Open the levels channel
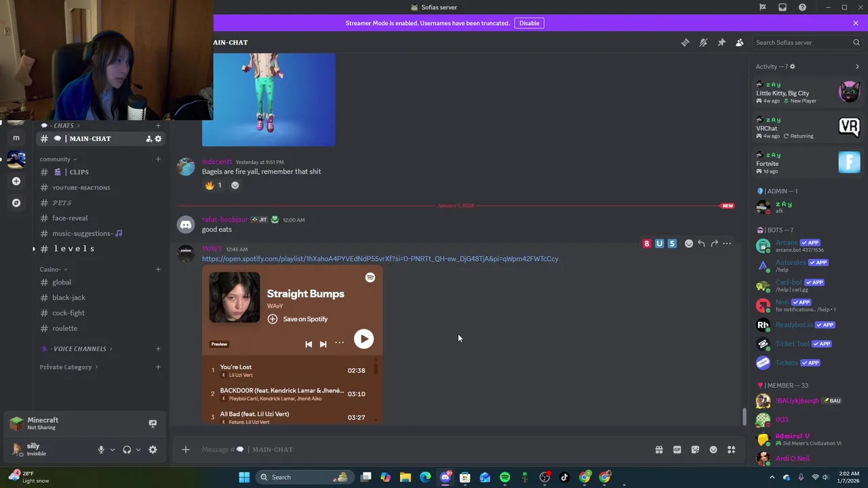Screen dimensions: 868x488 point(100,249)
